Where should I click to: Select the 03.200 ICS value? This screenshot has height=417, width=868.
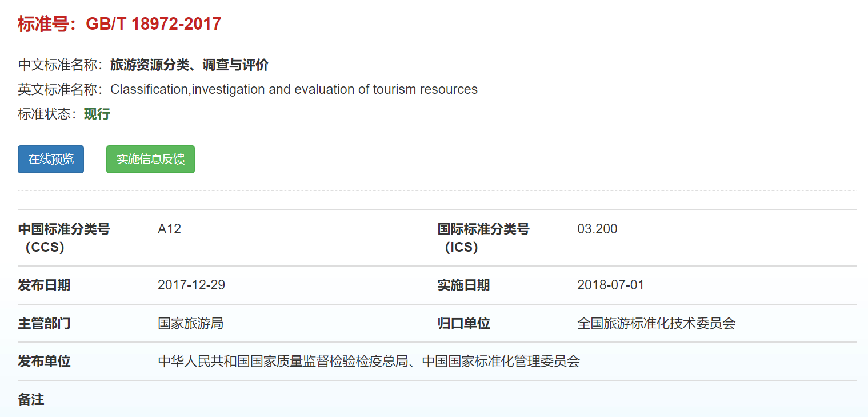point(597,229)
